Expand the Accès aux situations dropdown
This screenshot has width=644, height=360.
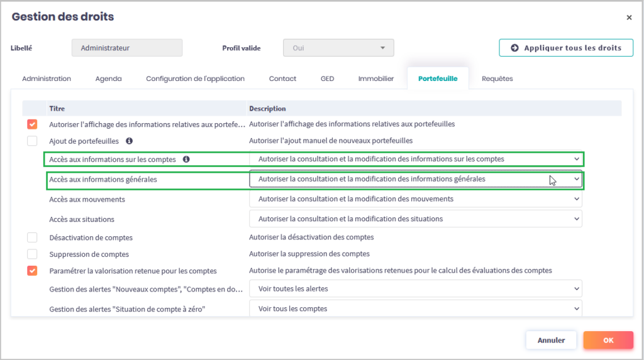(x=416, y=219)
